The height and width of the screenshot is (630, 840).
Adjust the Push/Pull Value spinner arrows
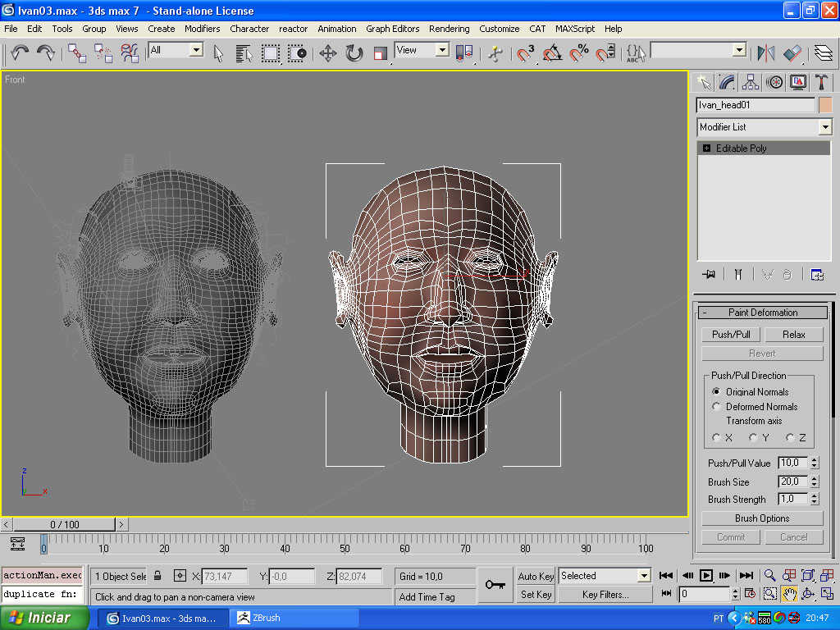tap(815, 463)
